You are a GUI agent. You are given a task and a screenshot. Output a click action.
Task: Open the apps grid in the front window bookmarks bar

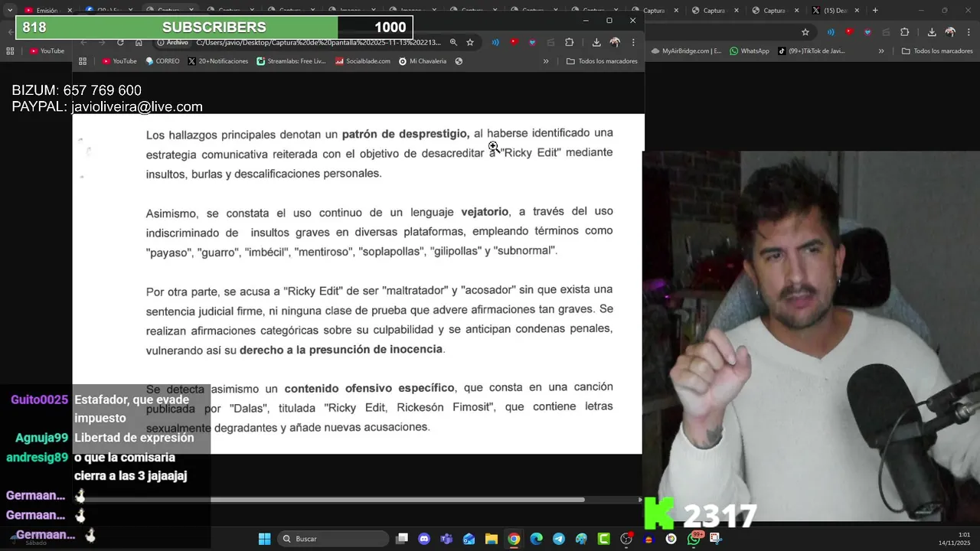pos(83,61)
